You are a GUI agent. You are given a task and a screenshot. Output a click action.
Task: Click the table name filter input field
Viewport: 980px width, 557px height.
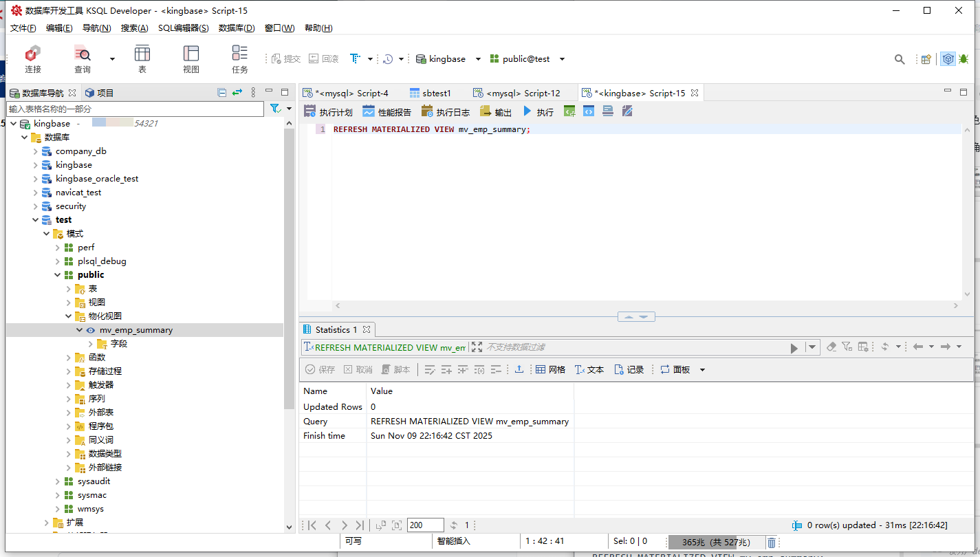[x=135, y=109]
